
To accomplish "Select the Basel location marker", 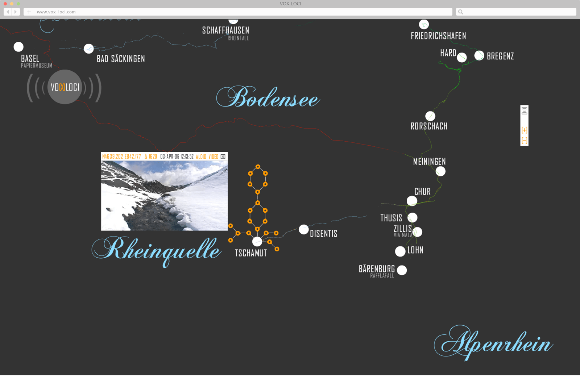I will coord(18,47).
